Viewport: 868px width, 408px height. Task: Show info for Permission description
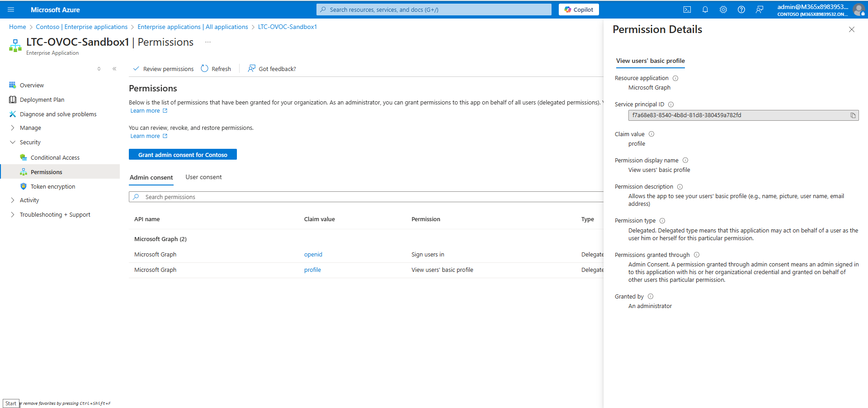680,187
